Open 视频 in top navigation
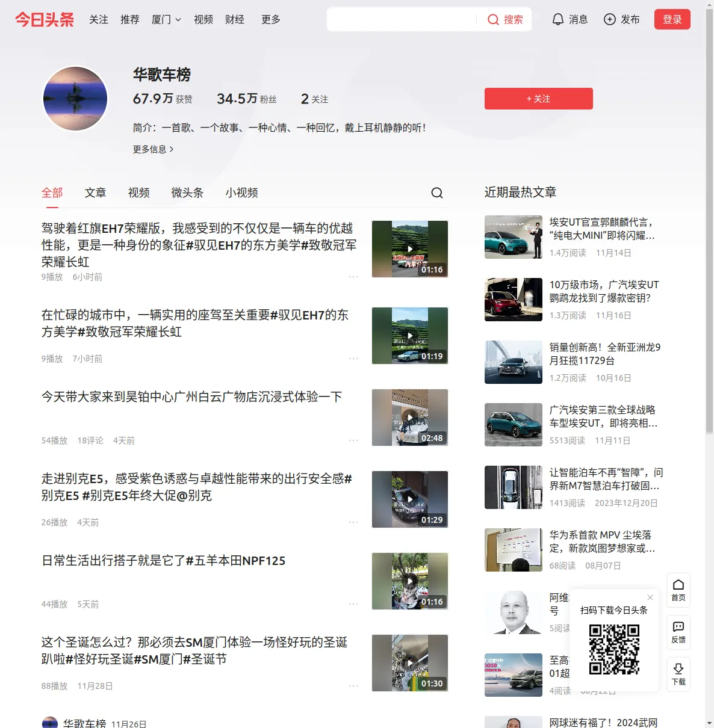This screenshot has width=714, height=728. click(203, 20)
